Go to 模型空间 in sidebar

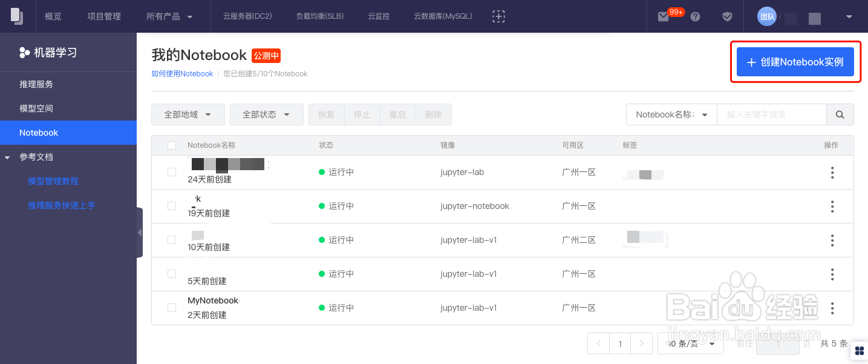click(x=36, y=108)
